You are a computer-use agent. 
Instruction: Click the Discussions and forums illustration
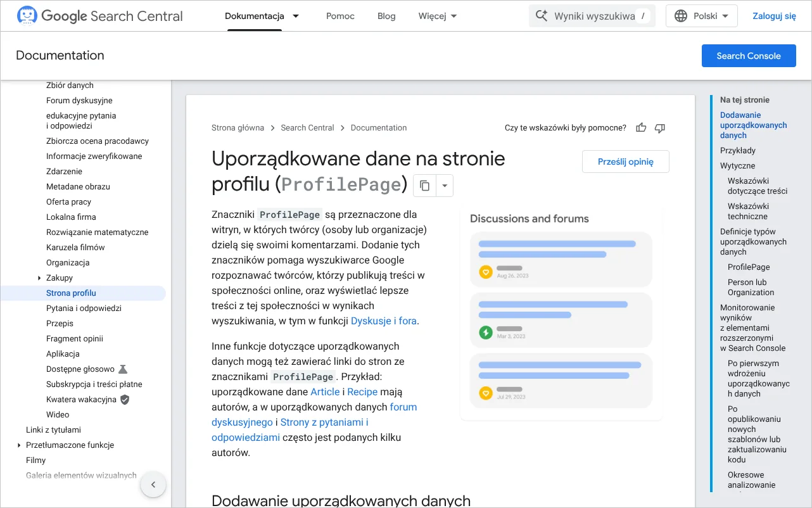click(x=561, y=313)
